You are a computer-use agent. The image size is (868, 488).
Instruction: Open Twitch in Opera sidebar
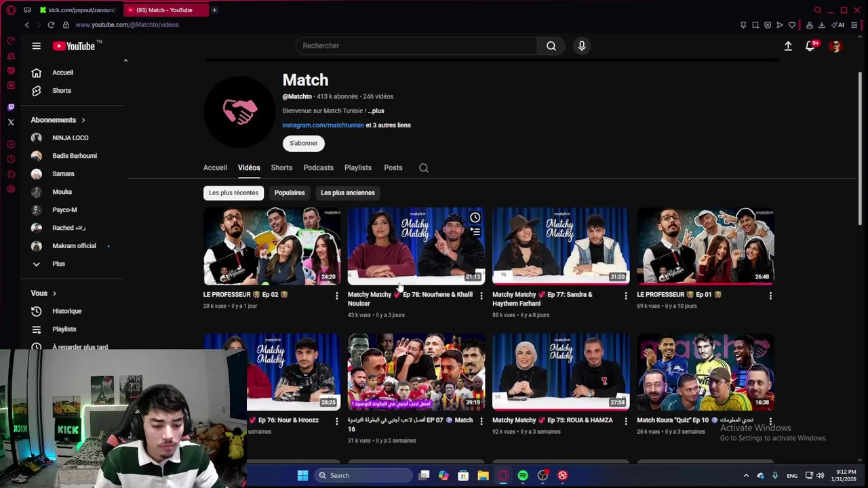click(x=11, y=107)
